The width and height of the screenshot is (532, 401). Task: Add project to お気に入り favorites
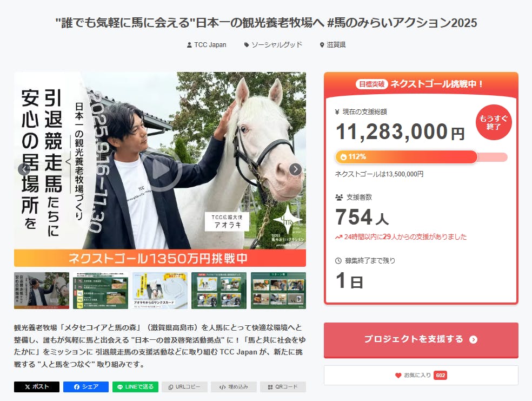click(x=421, y=375)
